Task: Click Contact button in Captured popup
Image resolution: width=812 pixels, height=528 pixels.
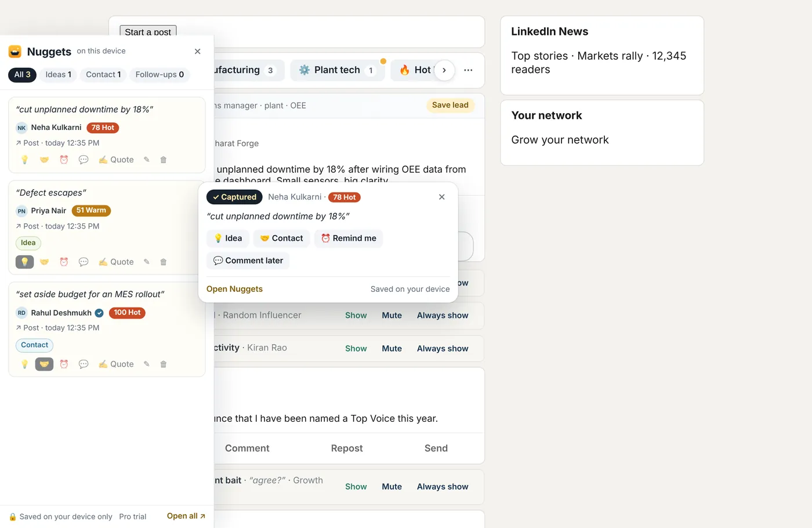Action: pos(281,238)
